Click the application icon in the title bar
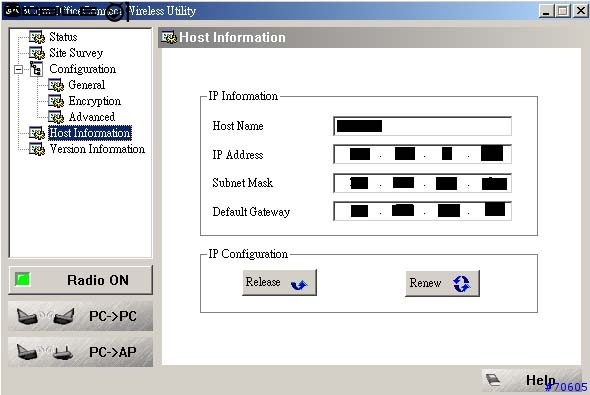This screenshot has width=590, height=395. [11, 11]
